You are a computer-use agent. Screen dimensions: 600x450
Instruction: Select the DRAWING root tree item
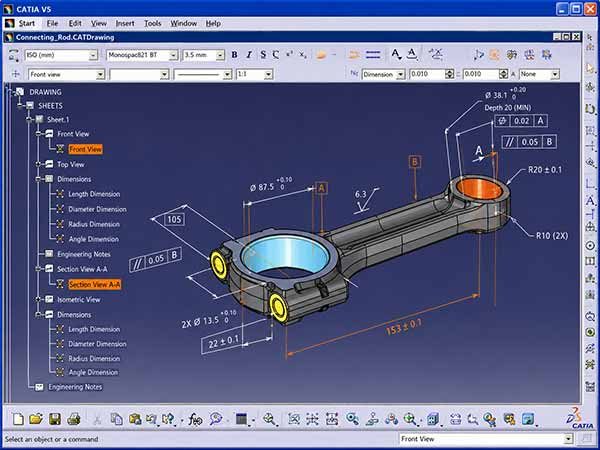pyautogui.click(x=46, y=92)
